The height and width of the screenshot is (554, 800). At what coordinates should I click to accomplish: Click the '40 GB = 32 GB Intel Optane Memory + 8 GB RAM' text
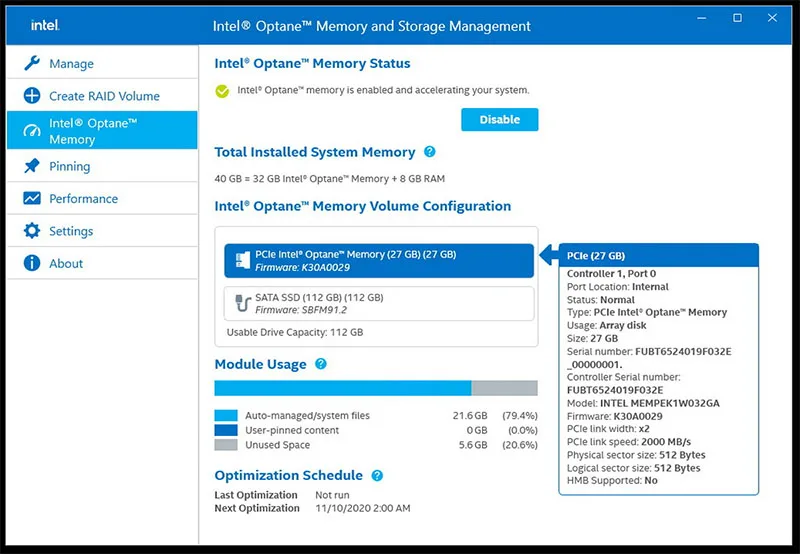tap(330, 179)
